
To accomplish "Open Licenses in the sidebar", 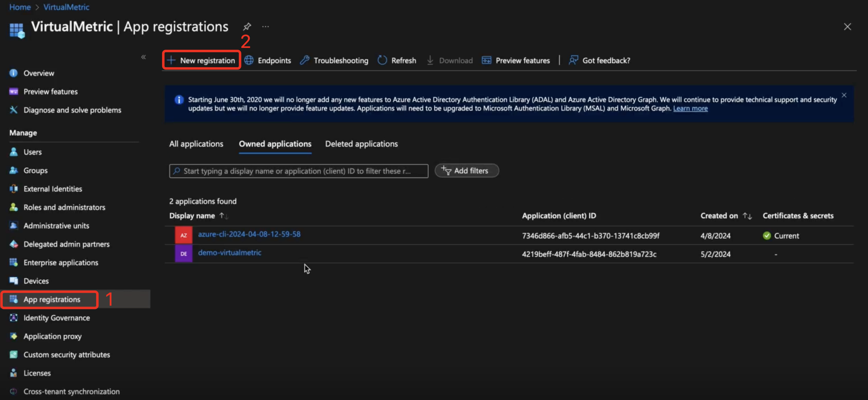I will coord(37,373).
